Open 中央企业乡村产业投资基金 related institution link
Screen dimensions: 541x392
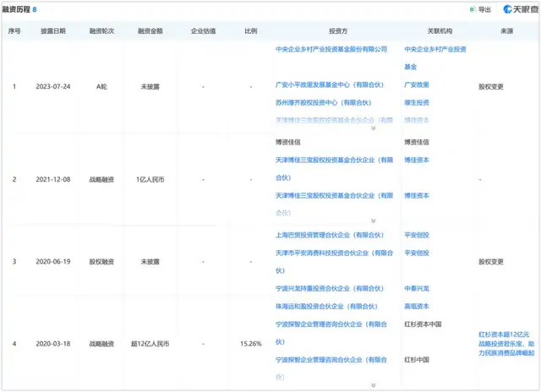(x=435, y=58)
